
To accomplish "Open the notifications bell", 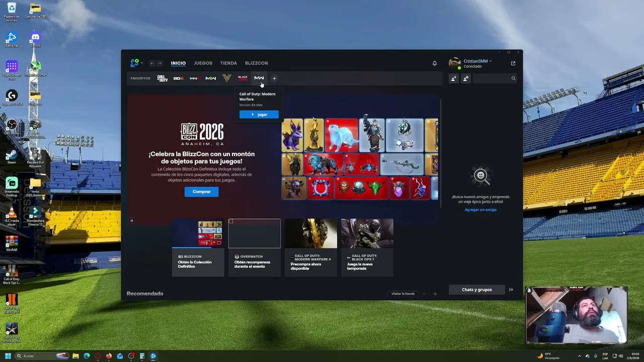I will [435, 63].
